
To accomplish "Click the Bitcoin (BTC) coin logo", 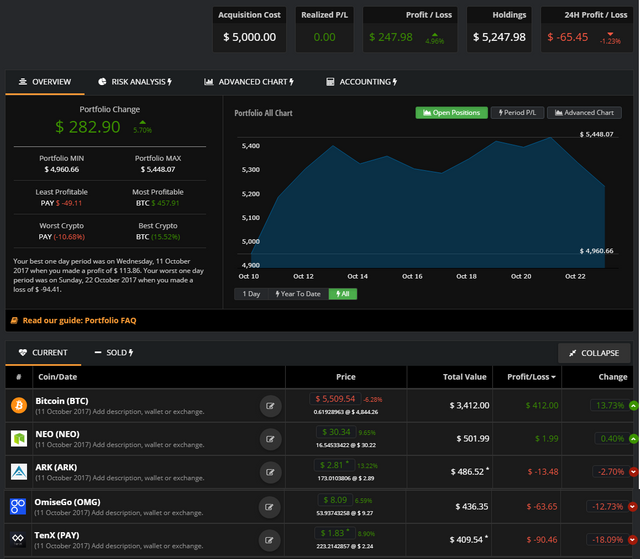I will tap(18, 405).
